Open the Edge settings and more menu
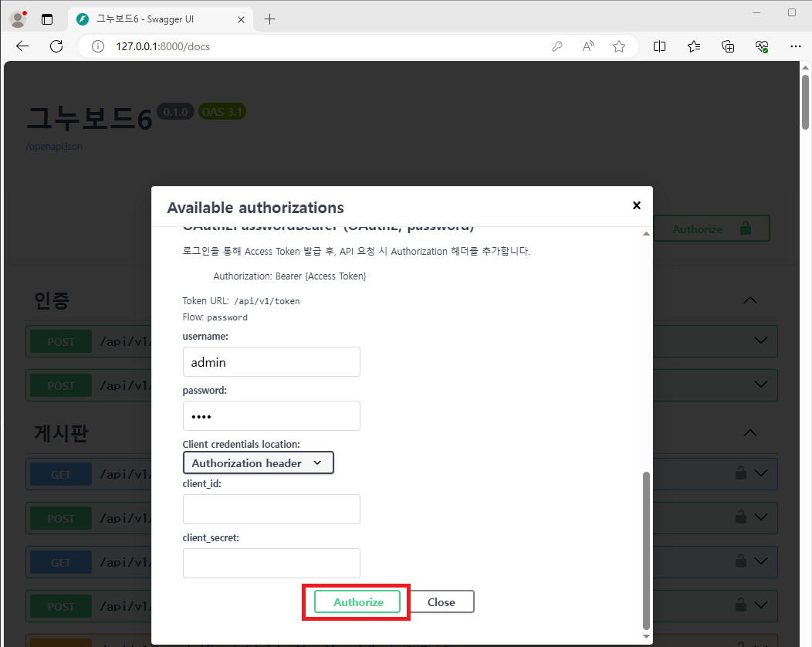 point(795,46)
